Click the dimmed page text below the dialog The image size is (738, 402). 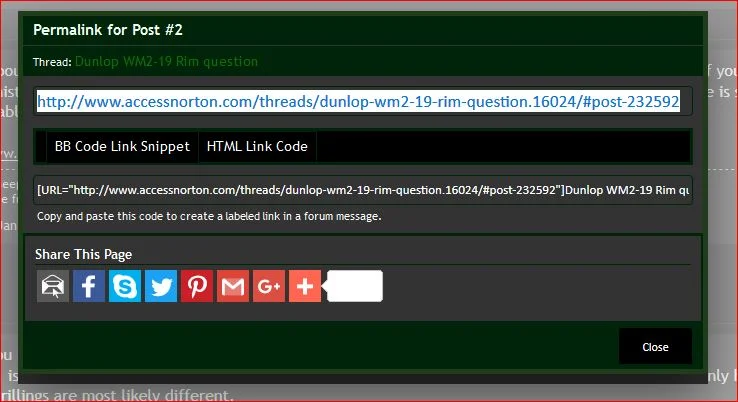click(130, 395)
